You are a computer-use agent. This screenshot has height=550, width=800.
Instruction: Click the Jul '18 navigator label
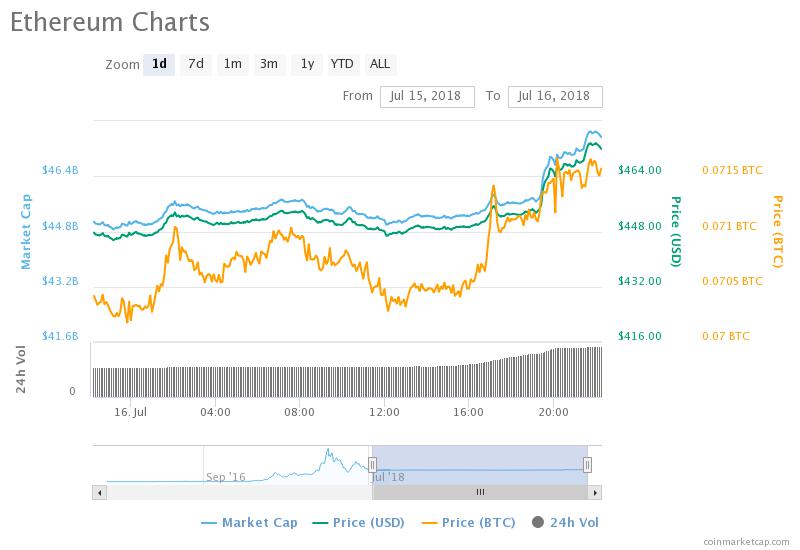coord(388,477)
